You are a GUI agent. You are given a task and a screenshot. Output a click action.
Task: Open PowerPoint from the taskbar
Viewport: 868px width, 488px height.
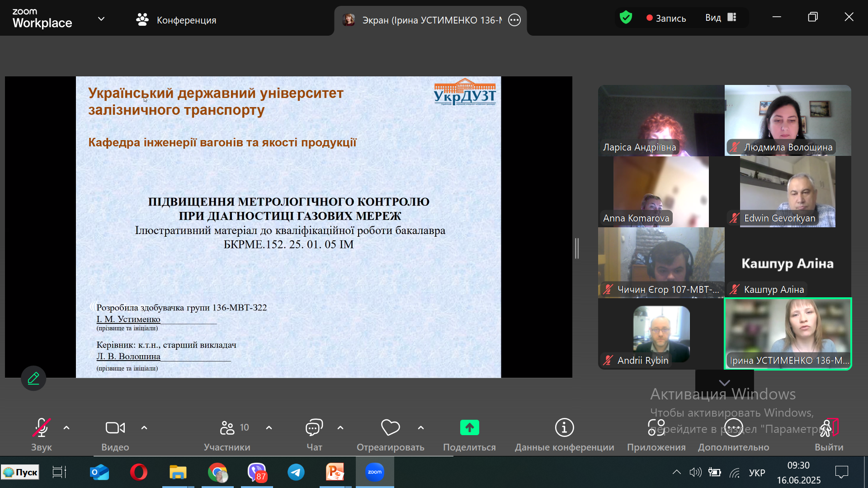[x=335, y=472]
